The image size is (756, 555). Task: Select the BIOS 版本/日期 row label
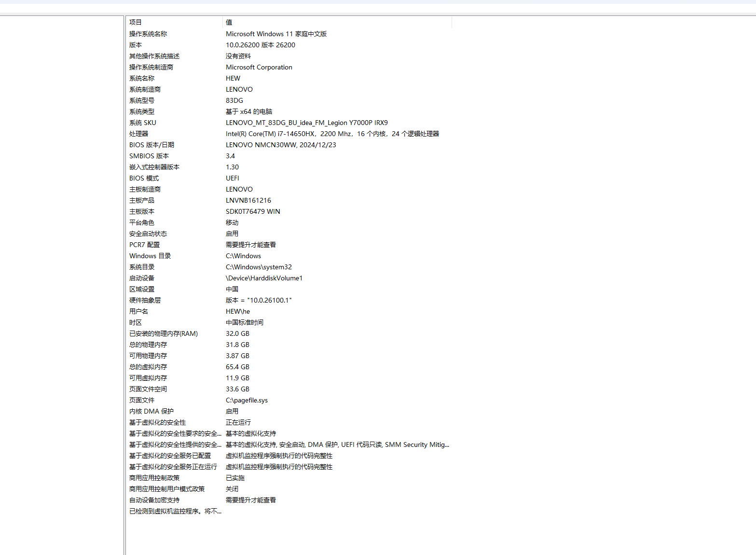151,145
